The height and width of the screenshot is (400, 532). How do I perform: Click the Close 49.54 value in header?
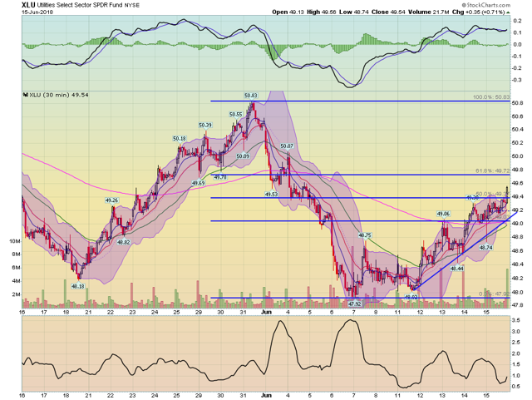click(x=388, y=12)
